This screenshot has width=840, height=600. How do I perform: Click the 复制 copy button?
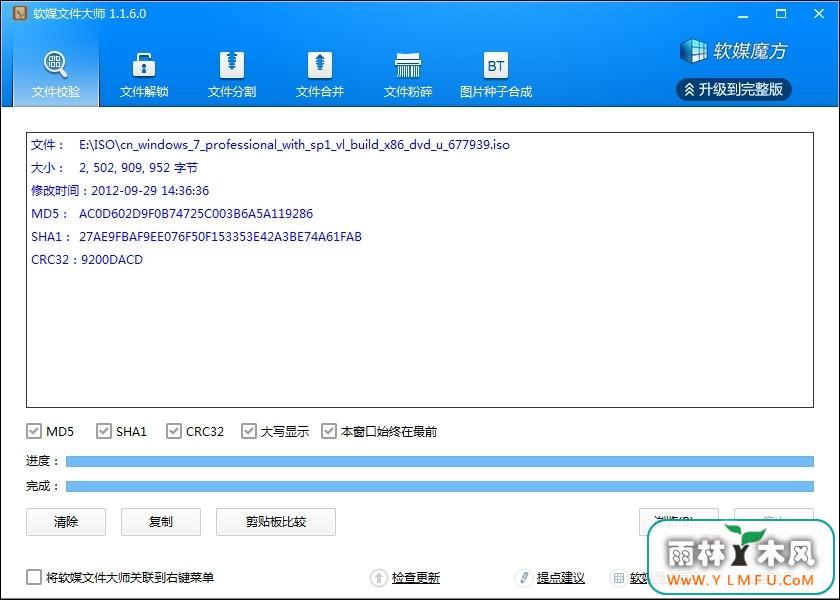point(161,522)
